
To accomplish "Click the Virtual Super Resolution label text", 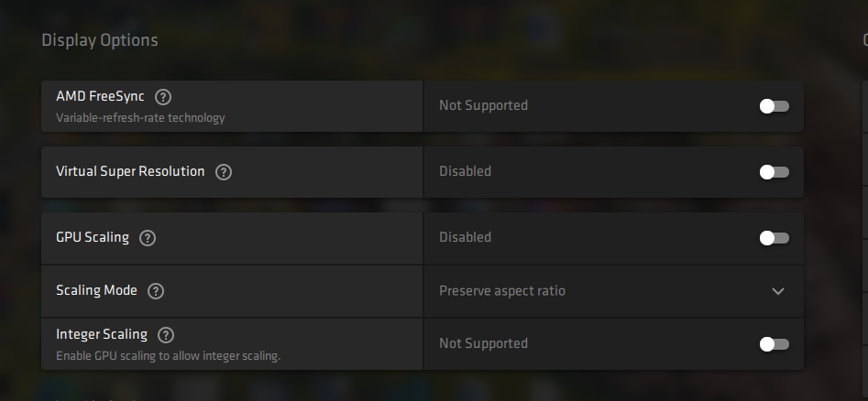I will [130, 171].
